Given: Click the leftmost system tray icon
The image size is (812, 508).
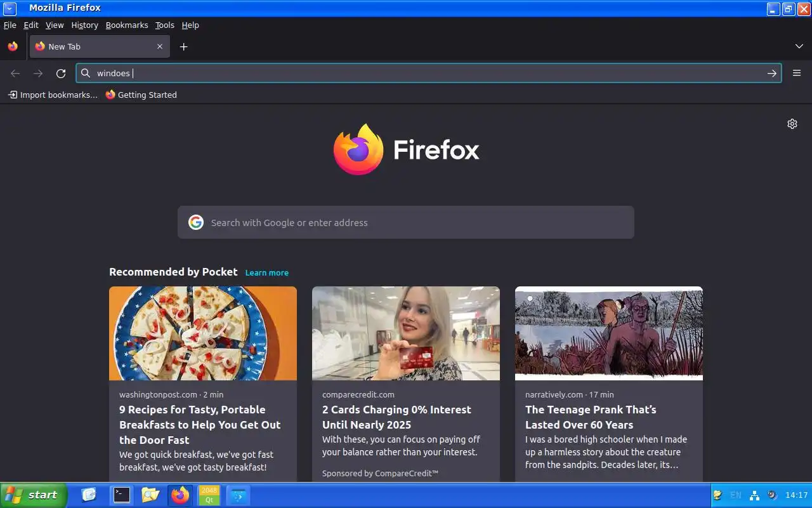Looking at the screenshot, I should click(718, 495).
